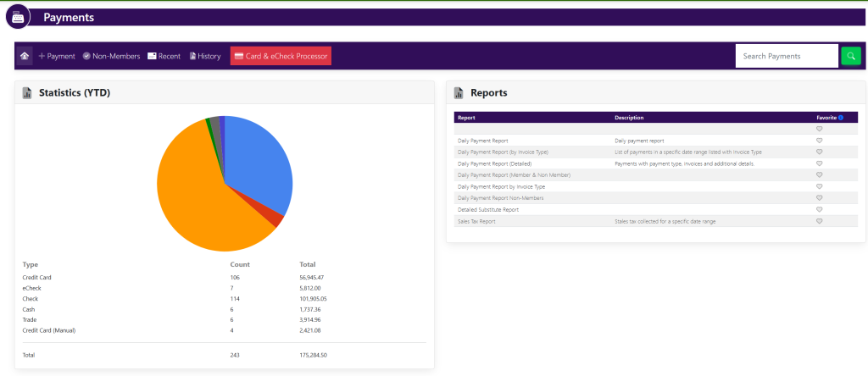
Task: Open the Add Payment menu item
Action: click(x=57, y=56)
